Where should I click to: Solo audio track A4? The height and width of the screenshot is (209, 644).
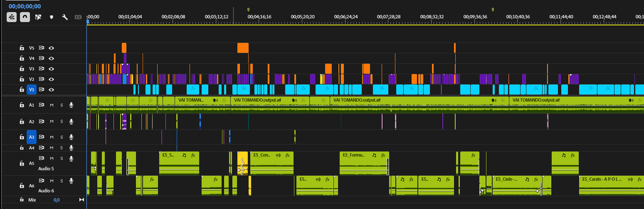61,148
